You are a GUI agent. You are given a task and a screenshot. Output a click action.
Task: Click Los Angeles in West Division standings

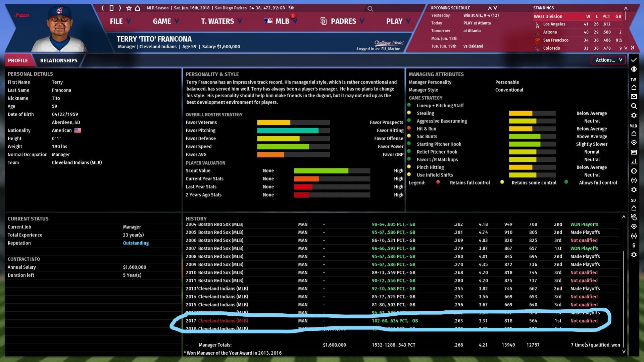click(x=554, y=24)
